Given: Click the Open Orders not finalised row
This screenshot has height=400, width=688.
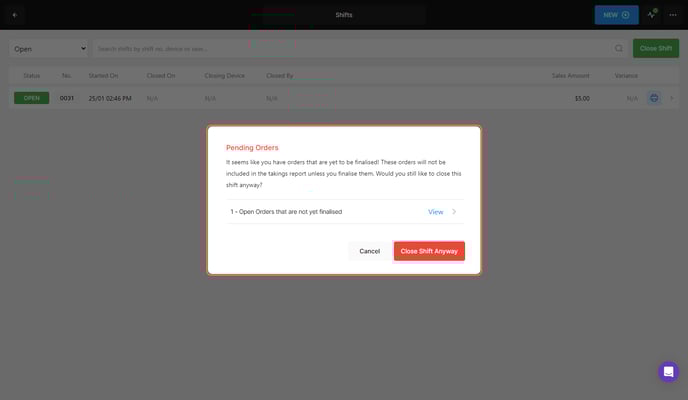Looking at the screenshot, I should pos(300,212).
